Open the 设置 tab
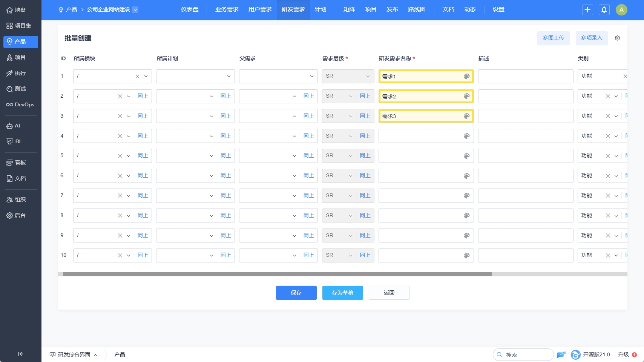Image resolution: width=644 pixels, height=362 pixels. point(498,9)
